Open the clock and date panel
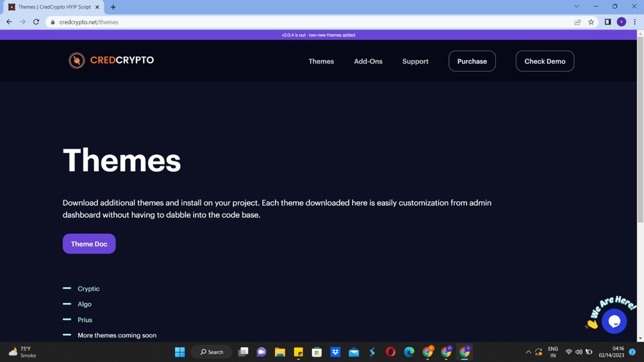 pos(611,352)
